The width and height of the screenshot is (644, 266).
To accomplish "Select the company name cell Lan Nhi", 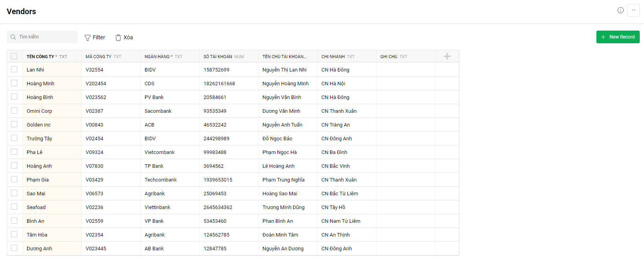I will click(x=52, y=70).
